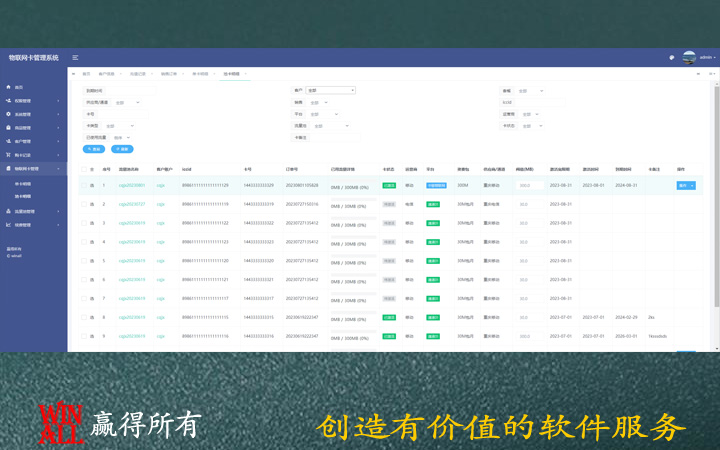Screen dimensions: 720x450
Task: Click the 商品管理 bag icon in sidebar
Action: (8, 128)
